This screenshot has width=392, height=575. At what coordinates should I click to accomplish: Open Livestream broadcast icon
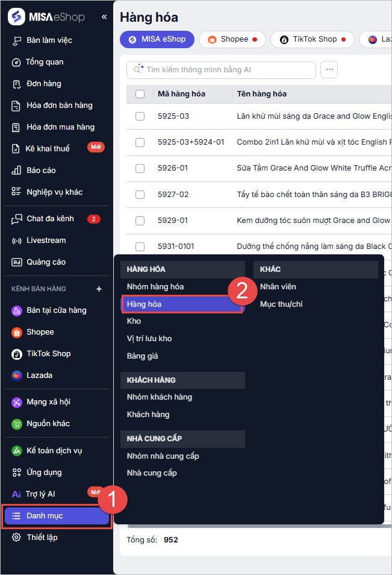pos(16,241)
